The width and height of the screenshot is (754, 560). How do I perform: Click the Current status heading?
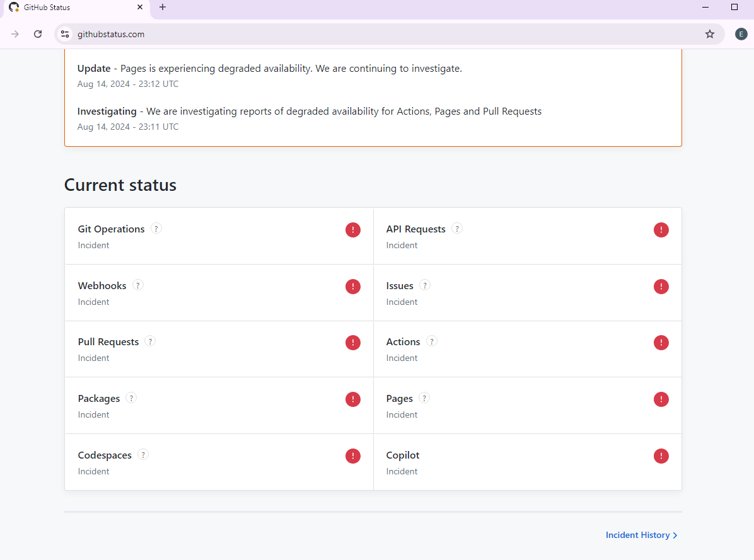coord(120,185)
